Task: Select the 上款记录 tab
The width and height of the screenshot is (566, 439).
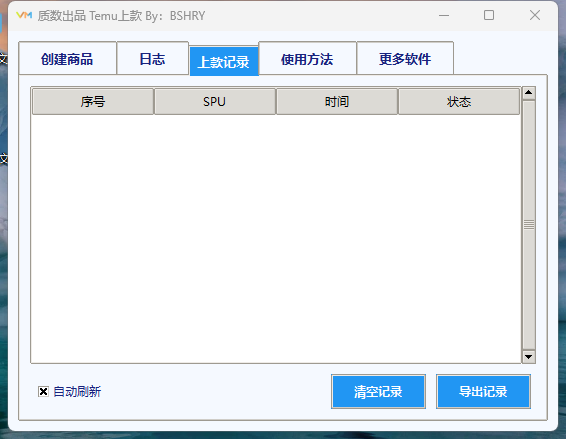Action: [x=224, y=61]
